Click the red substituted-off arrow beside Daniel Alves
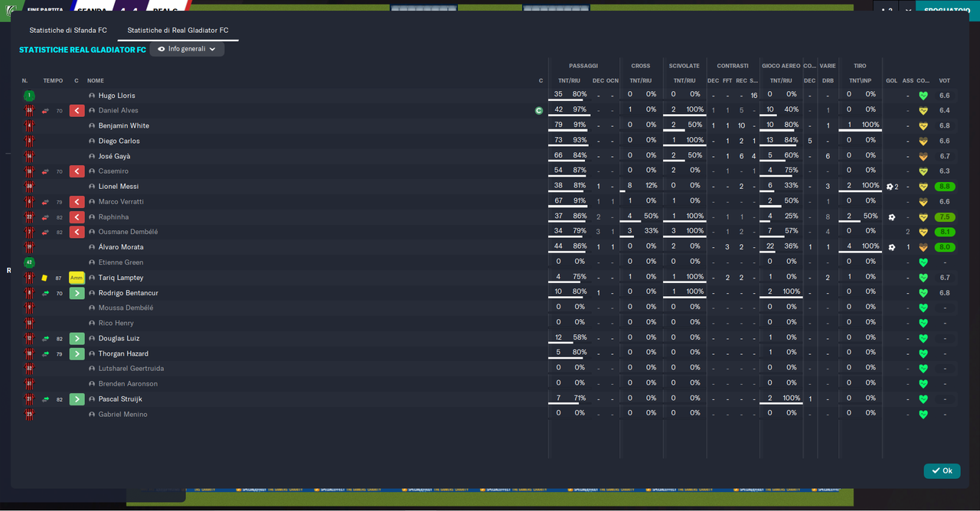Screen dimensions: 980x511 (77, 111)
